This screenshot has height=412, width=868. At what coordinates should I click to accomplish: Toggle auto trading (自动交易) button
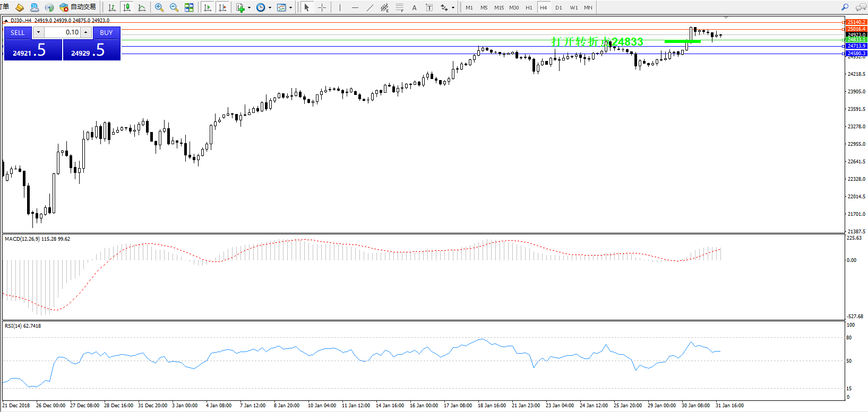pos(78,7)
